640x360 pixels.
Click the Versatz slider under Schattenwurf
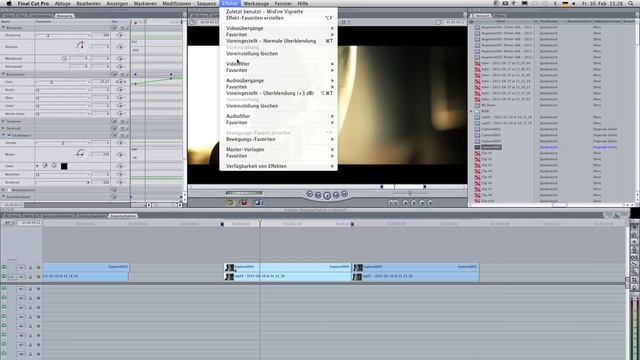tap(62, 143)
